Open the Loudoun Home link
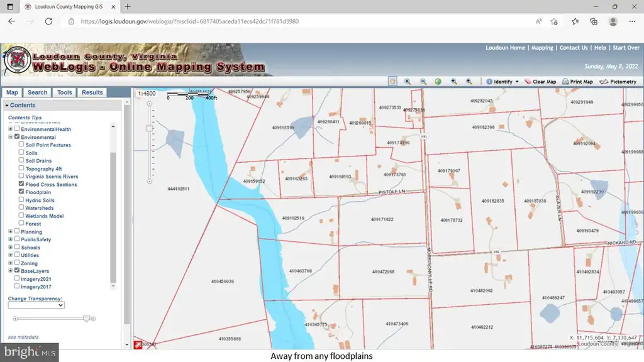 coord(505,48)
